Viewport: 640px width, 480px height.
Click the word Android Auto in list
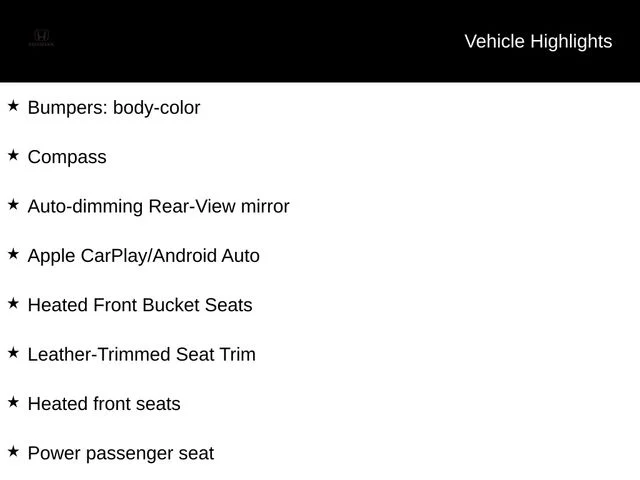(207, 256)
